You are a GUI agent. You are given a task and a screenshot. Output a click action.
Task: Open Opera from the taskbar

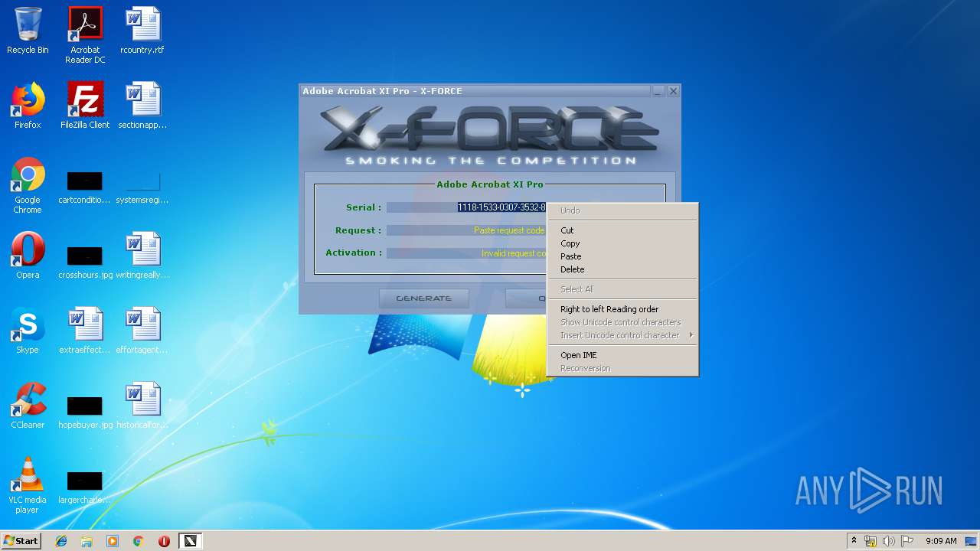click(164, 541)
